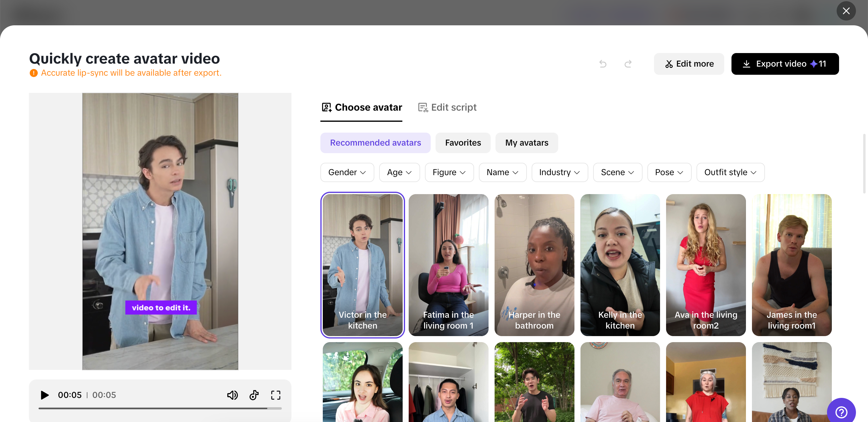Click the undo icon
This screenshot has height=422, width=868.
(x=603, y=64)
